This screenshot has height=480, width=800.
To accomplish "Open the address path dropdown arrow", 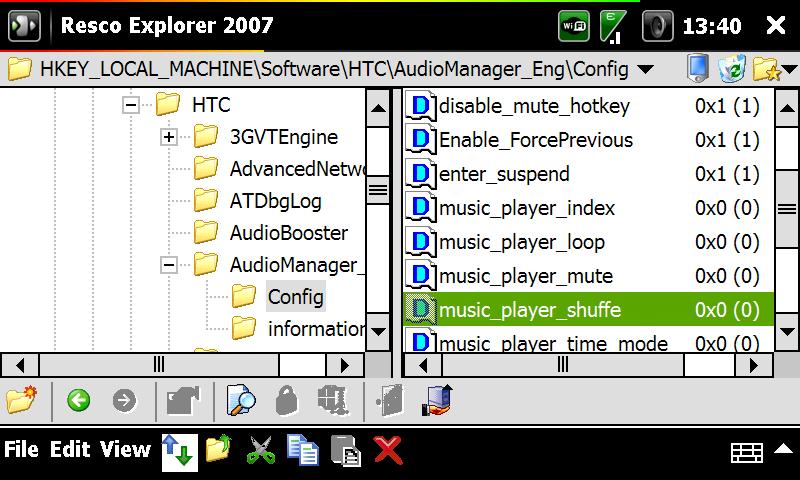I will pyautogui.click(x=645, y=69).
